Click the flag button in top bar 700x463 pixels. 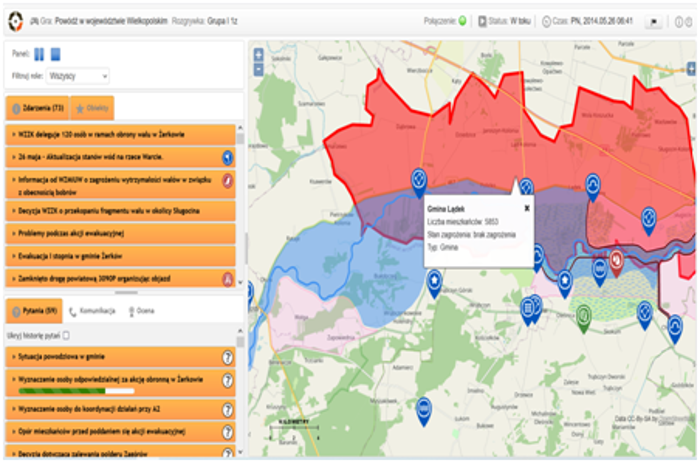[x=653, y=21]
